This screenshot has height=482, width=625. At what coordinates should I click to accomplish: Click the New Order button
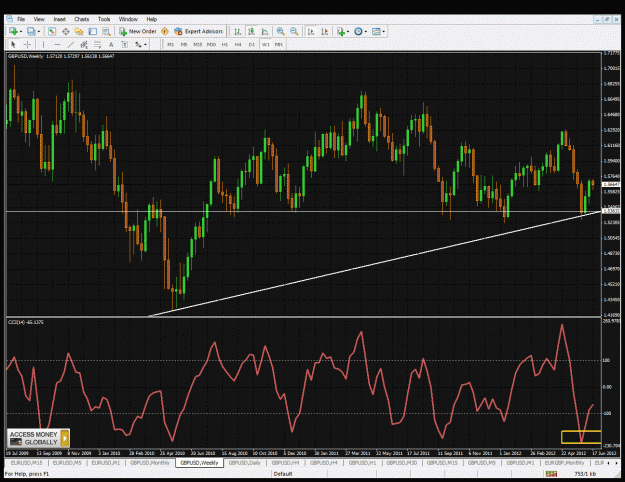coord(138,31)
